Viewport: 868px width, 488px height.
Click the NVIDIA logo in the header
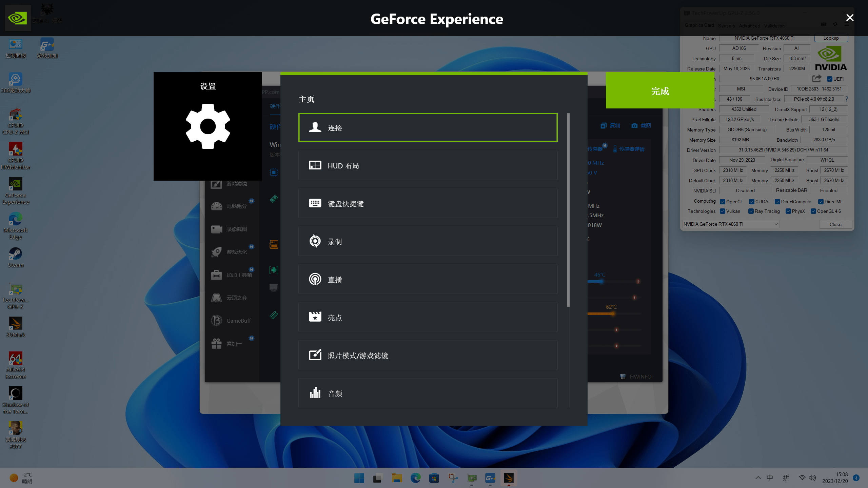(x=18, y=18)
